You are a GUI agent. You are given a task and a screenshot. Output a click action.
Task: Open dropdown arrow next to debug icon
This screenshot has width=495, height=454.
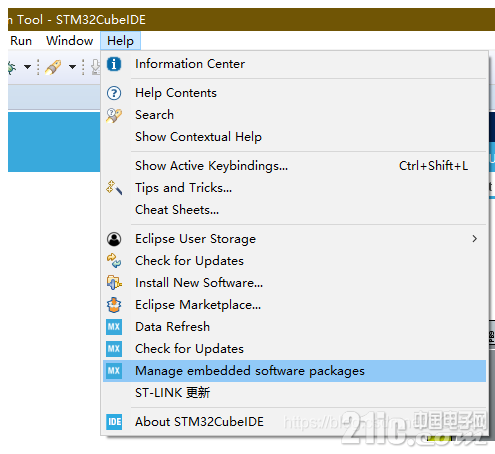click(28, 67)
